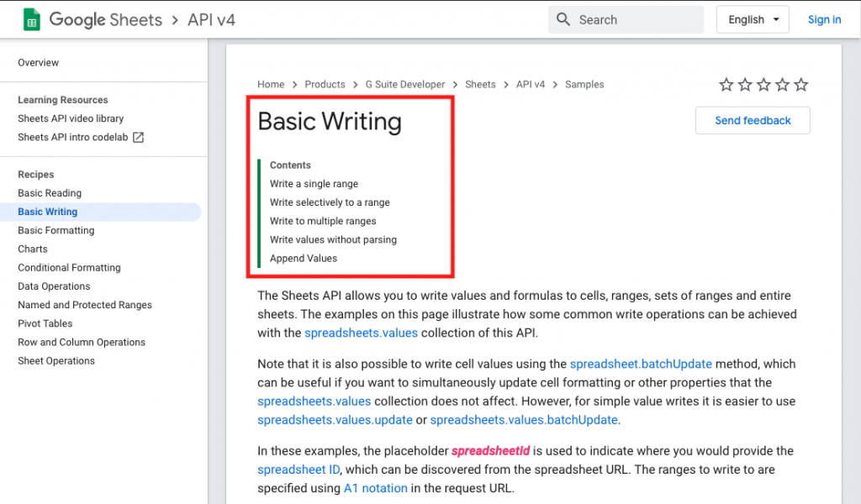Open API v4 in the header
Image resolution: width=861 pixels, height=504 pixels.
(x=211, y=20)
